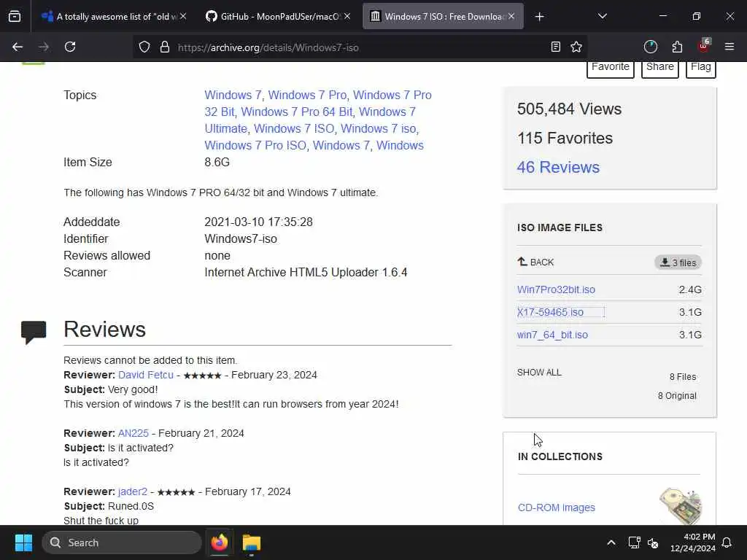Image resolution: width=747 pixels, height=560 pixels.
Task: Open reviewer AN225 profile
Action: pyautogui.click(x=133, y=433)
